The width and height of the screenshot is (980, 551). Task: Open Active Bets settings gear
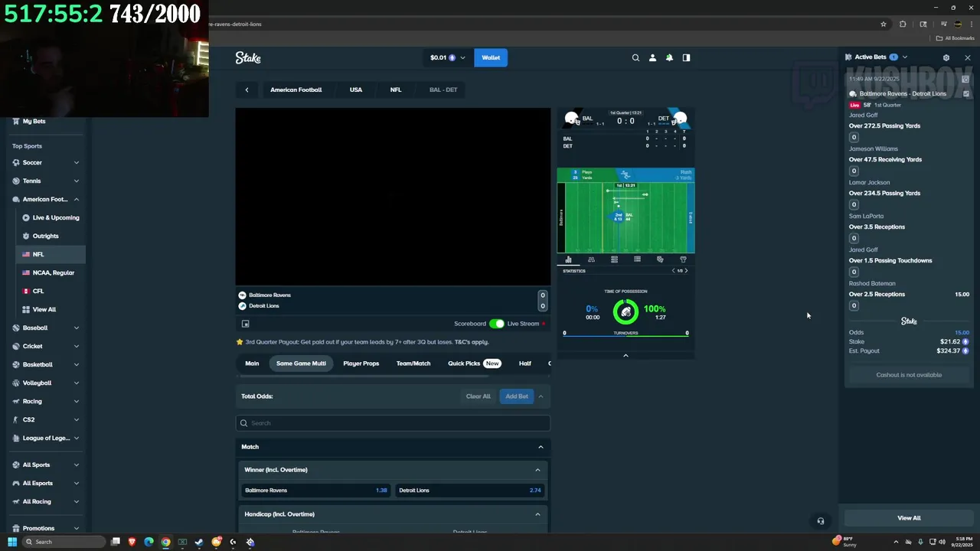pyautogui.click(x=946, y=57)
